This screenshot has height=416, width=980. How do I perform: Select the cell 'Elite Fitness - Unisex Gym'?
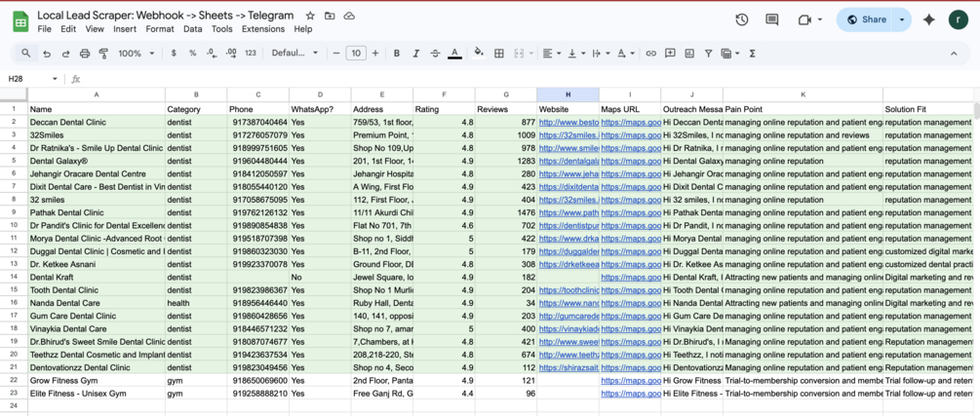coord(97,394)
